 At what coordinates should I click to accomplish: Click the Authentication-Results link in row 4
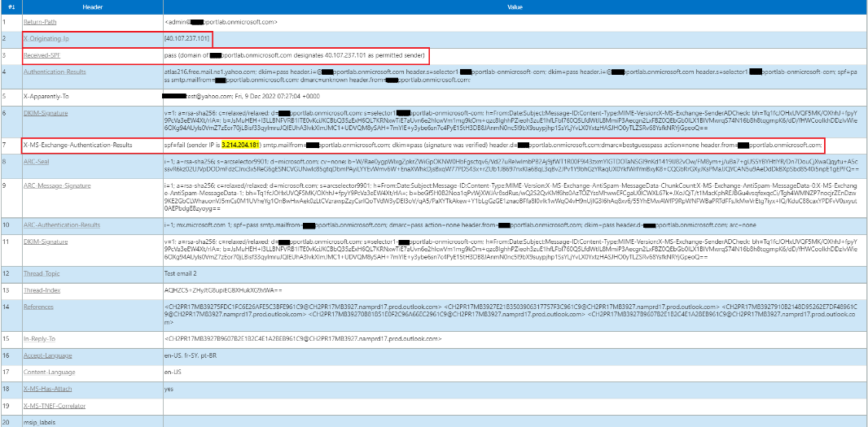pos(55,72)
